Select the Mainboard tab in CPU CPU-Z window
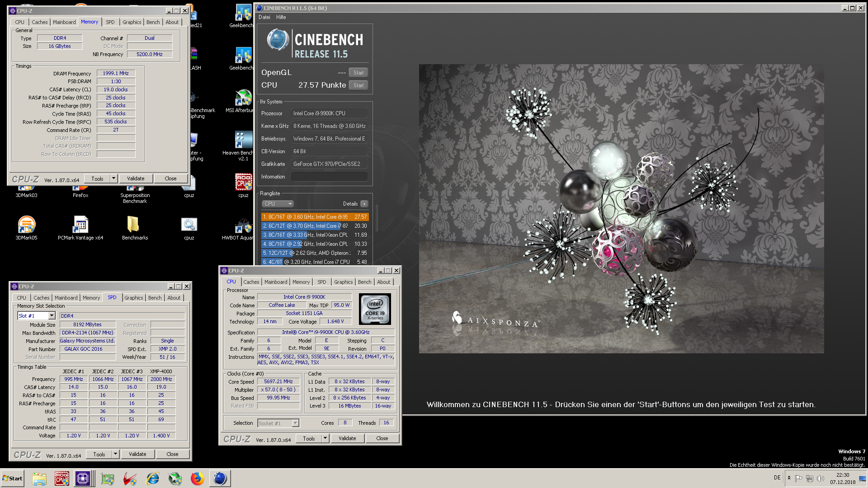 (276, 282)
